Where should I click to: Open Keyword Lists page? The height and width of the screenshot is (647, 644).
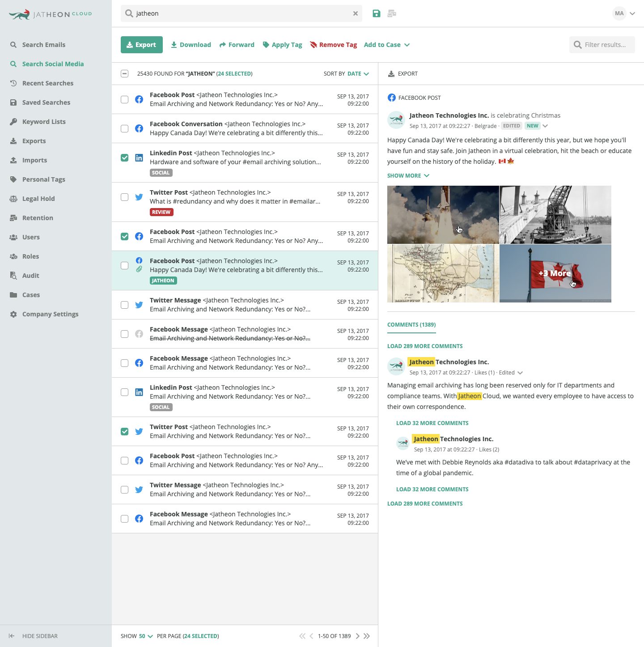(44, 122)
